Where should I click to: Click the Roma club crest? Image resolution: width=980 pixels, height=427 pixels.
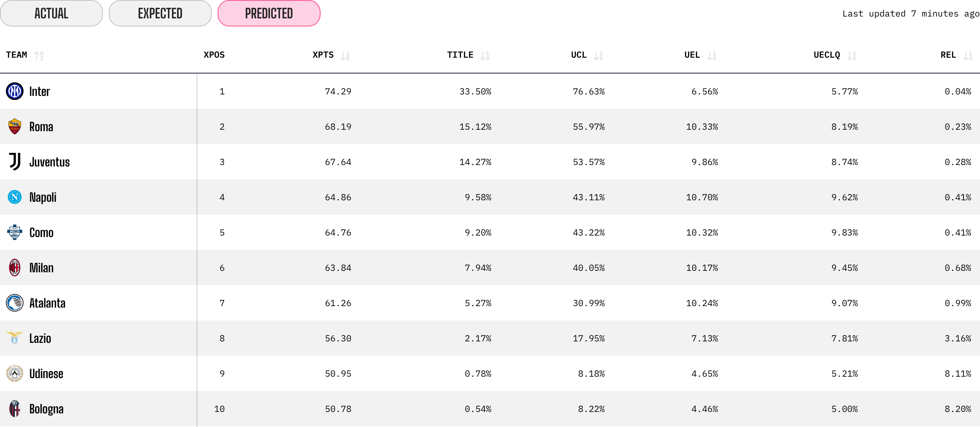coord(14,127)
